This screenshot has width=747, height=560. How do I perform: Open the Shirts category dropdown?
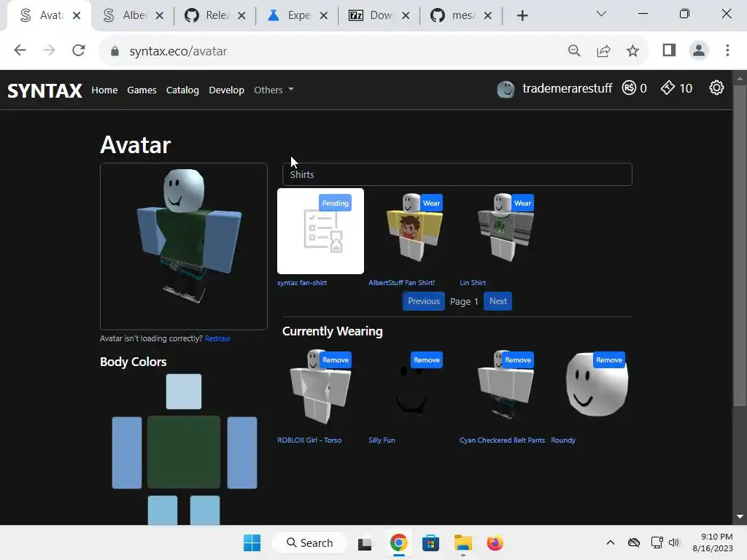point(457,174)
